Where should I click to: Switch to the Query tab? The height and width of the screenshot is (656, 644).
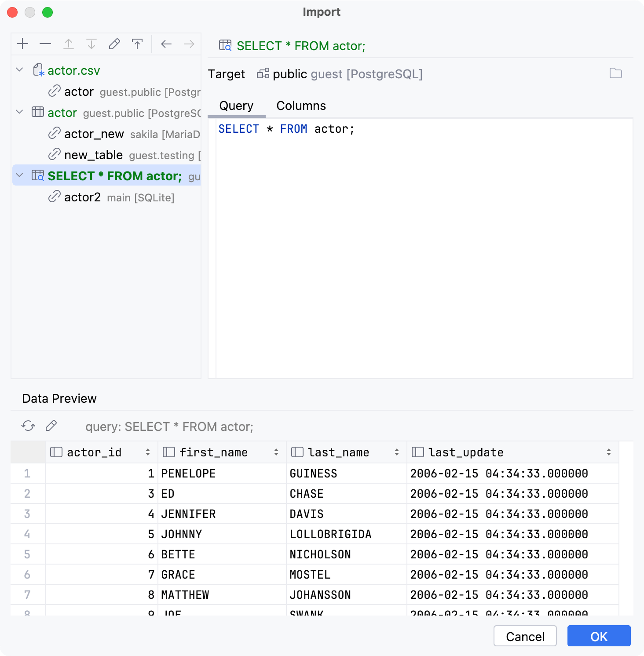[236, 106]
